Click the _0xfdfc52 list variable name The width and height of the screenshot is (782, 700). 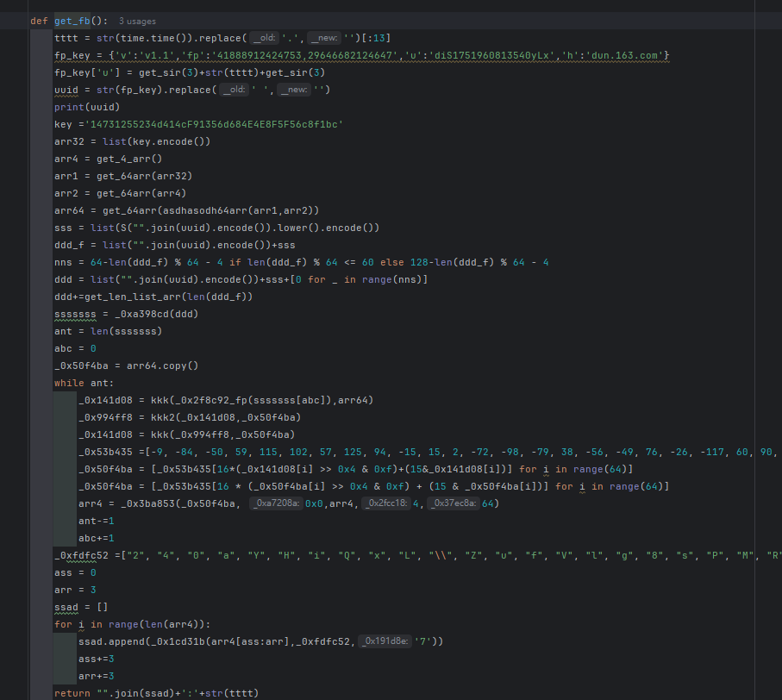point(80,555)
